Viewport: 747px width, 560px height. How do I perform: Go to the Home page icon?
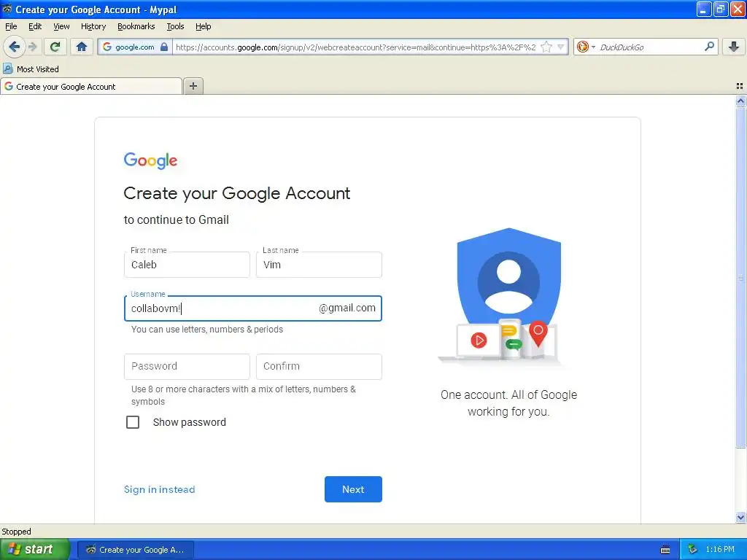[x=82, y=47]
